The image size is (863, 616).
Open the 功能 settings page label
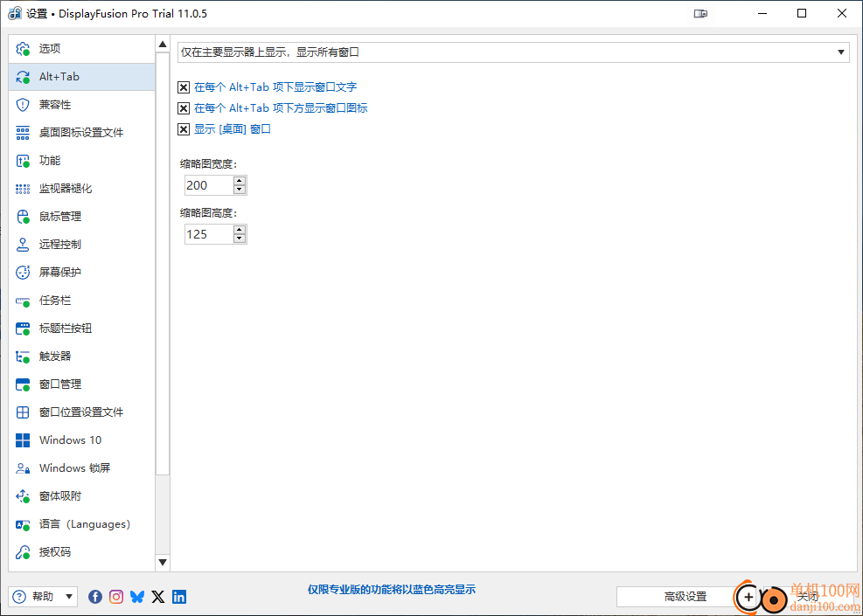point(50,161)
